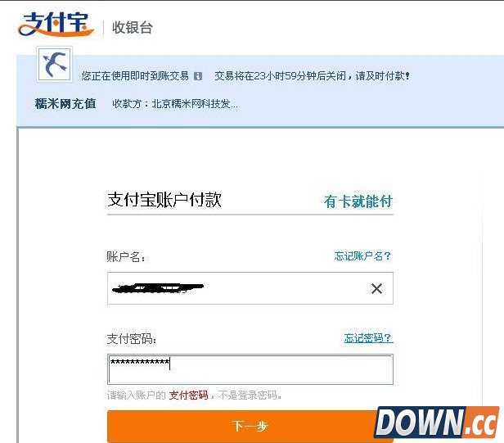Click the 糯米网 merchant bird logo
The image size is (504, 443).
point(55,64)
